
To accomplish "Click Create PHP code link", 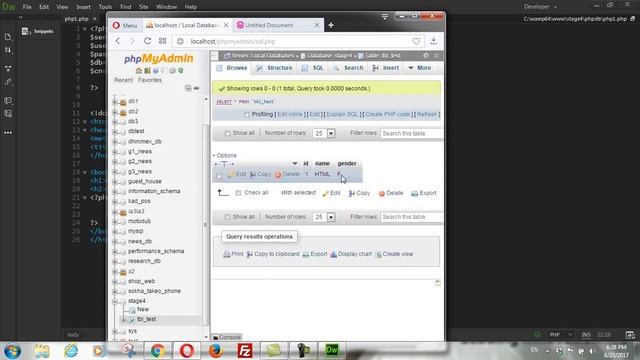I will (x=388, y=114).
